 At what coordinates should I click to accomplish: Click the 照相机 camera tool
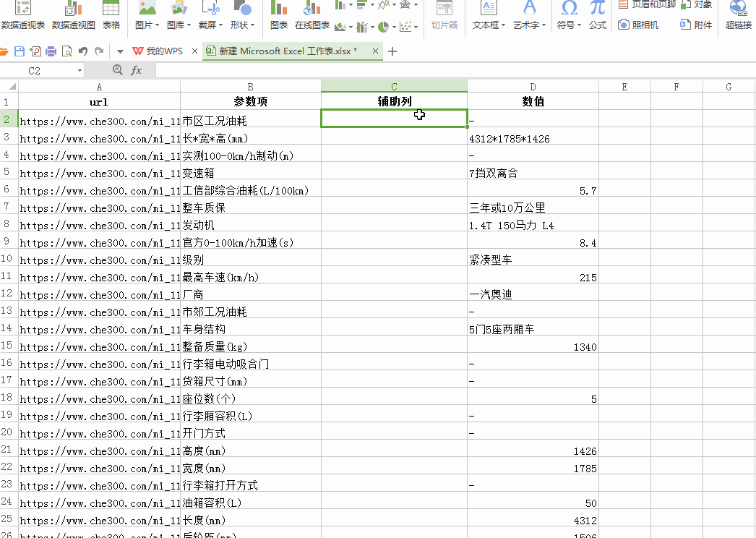click(639, 25)
